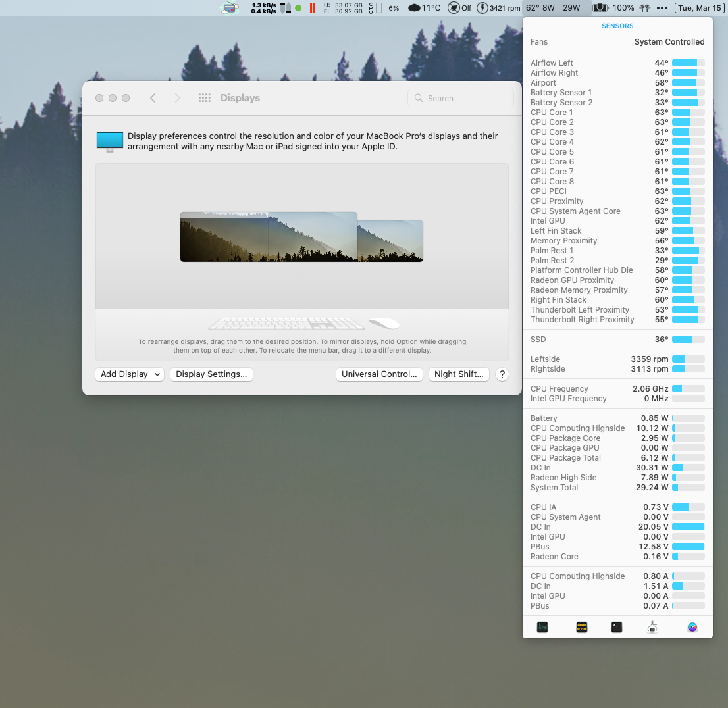Click the Thunderbolt Right Proximity row

point(617,319)
